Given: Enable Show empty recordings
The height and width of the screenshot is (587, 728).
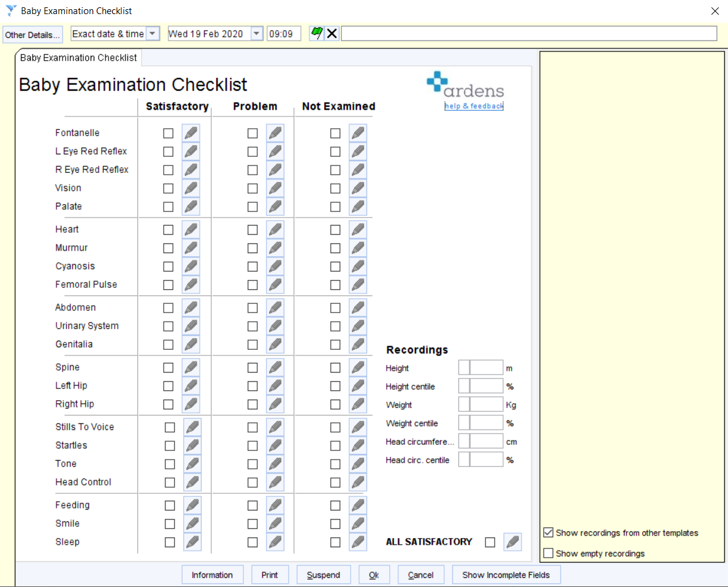Looking at the screenshot, I should coord(548,553).
